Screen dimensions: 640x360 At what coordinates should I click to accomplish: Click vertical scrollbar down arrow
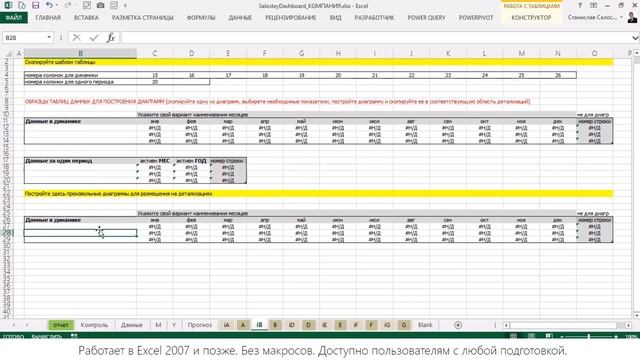click(636, 315)
